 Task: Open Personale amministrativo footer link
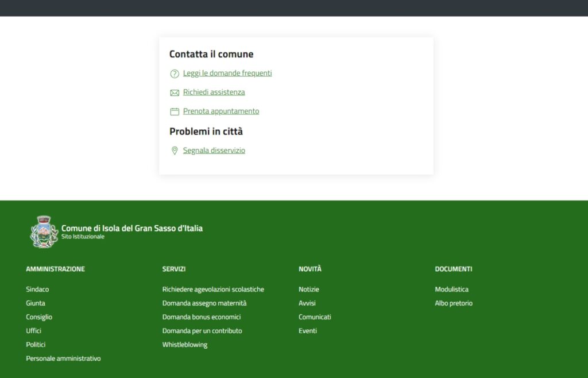click(63, 358)
